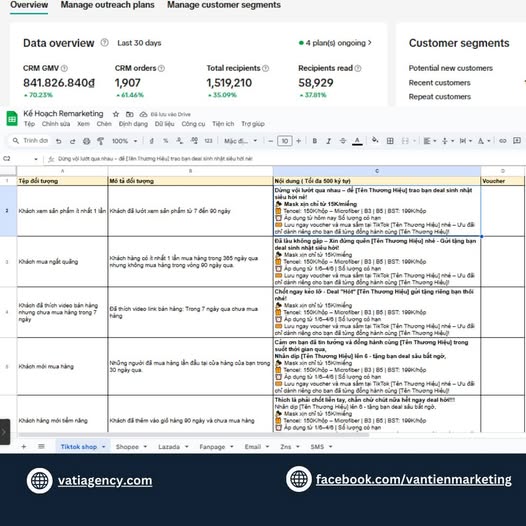Open the Xem menu
The height and width of the screenshot is (526, 526).
[83, 124]
